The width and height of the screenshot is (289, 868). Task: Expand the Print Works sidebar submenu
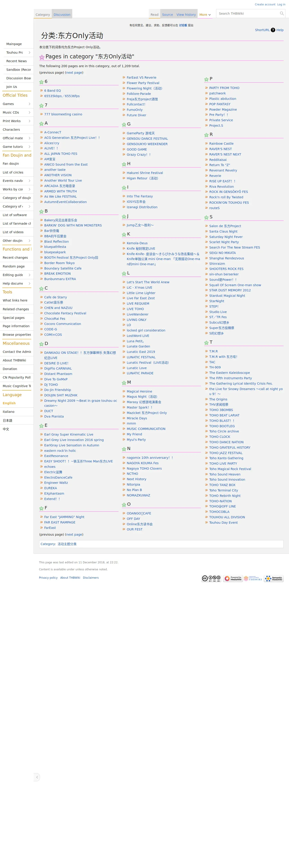(x=29, y=121)
